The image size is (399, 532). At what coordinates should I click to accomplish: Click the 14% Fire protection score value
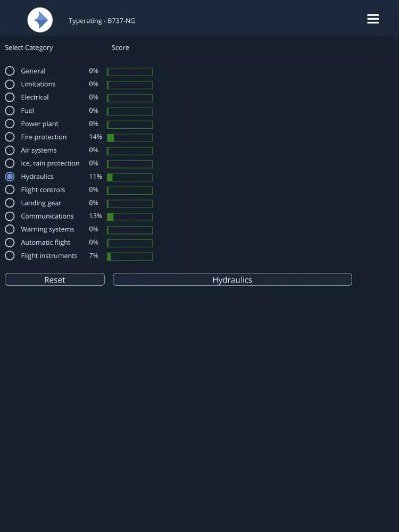[x=96, y=137]
